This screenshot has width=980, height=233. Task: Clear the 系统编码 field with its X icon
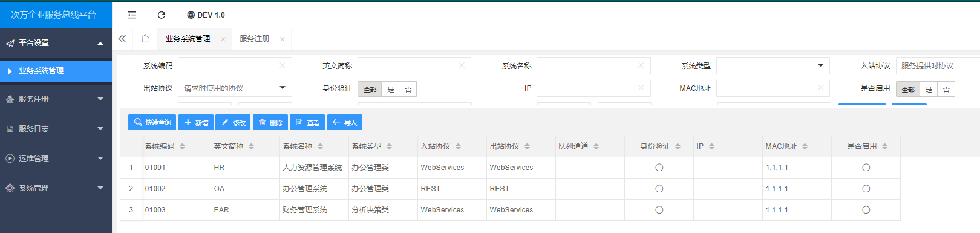pyautogui.click(x=283, y=65)
